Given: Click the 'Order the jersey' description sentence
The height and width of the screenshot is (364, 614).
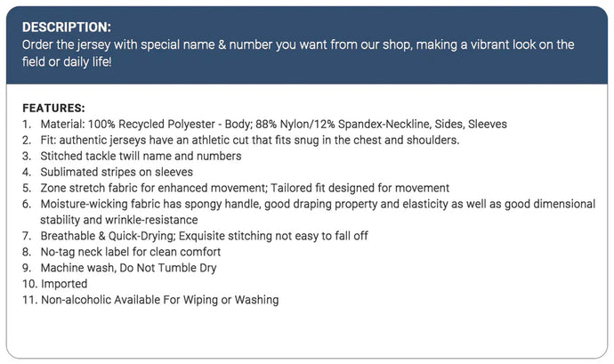Looking at the screenshot, I should 298,44.
